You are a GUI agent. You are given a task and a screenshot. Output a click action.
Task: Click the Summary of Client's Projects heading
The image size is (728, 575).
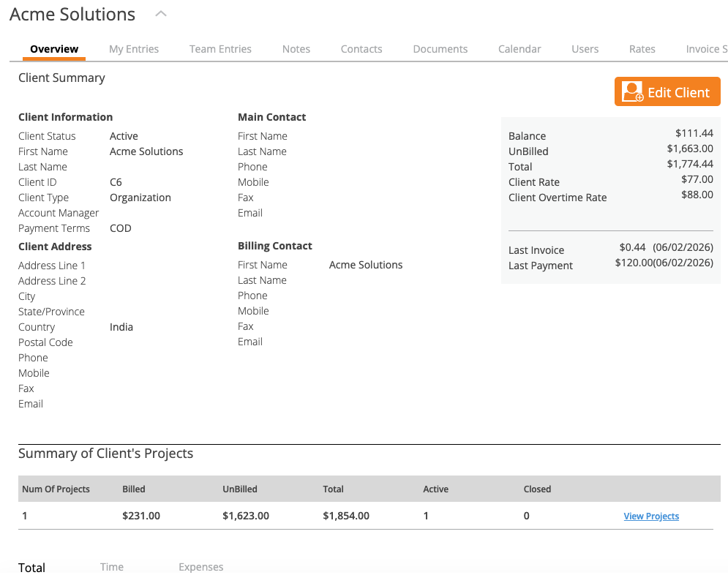point(105,454)
